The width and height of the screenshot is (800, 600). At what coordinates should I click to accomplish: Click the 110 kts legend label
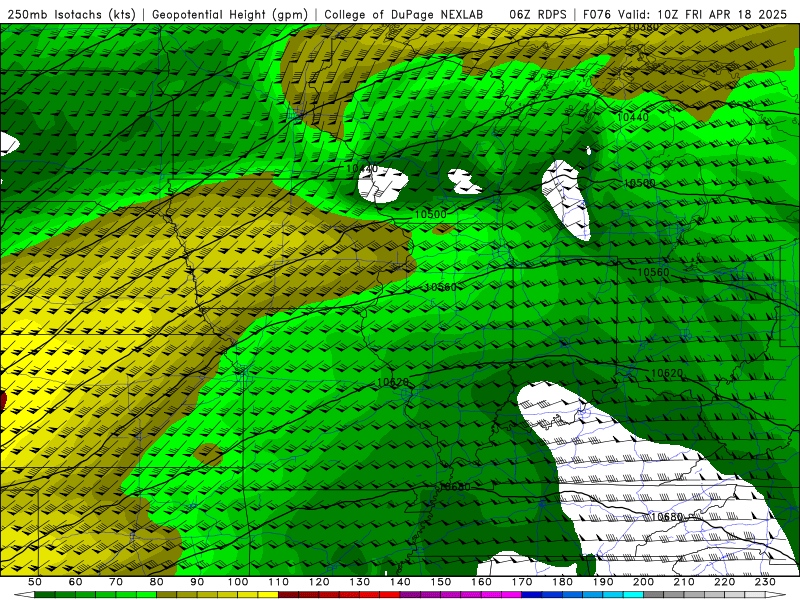278,582
